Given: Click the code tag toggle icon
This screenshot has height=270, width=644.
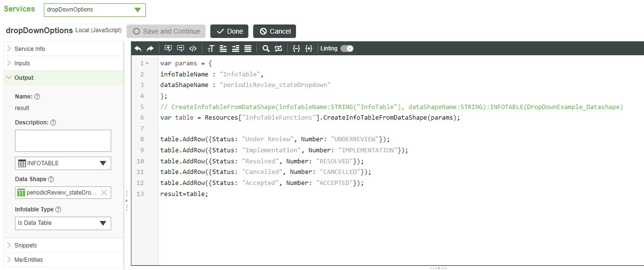Looking at the screenshot, I should coord(193,49).
